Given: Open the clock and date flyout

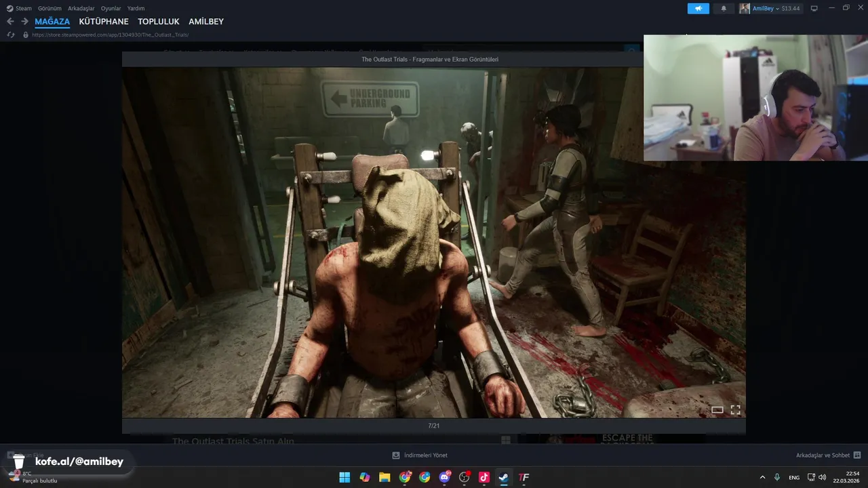Looking at the screenshot, I should click(847, 477).
